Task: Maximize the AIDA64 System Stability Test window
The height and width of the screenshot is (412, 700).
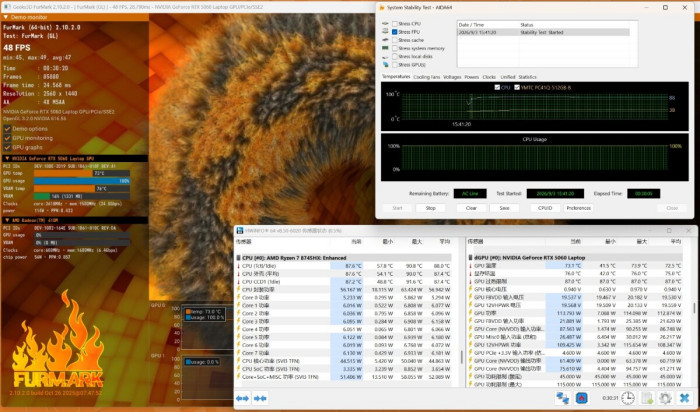Action: click(665, 8)
